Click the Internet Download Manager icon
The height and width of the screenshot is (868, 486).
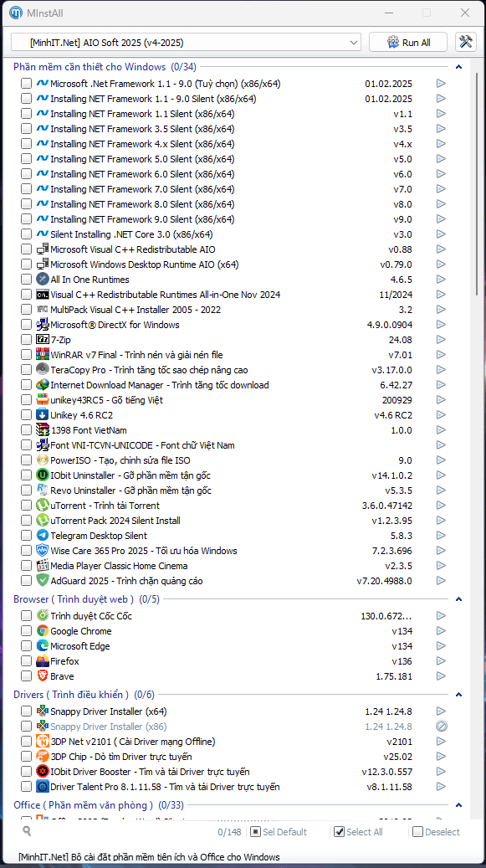click(x=43, y=385)
